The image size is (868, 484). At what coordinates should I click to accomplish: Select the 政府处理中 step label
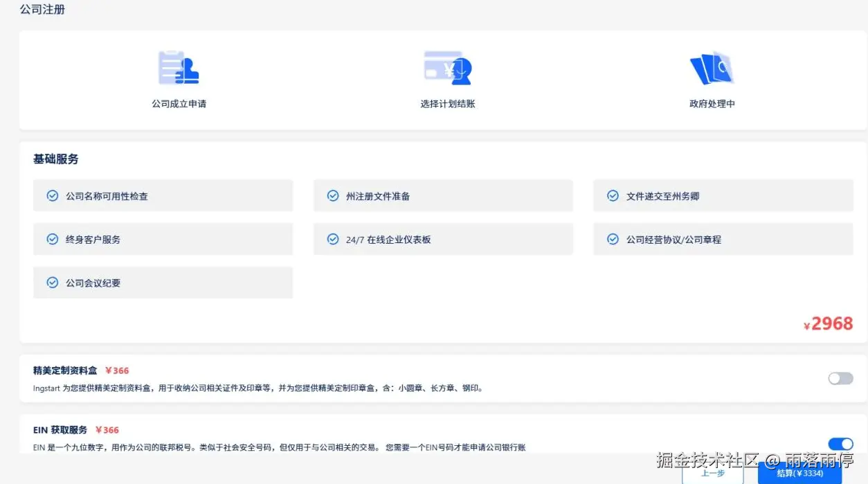(712, 104)
